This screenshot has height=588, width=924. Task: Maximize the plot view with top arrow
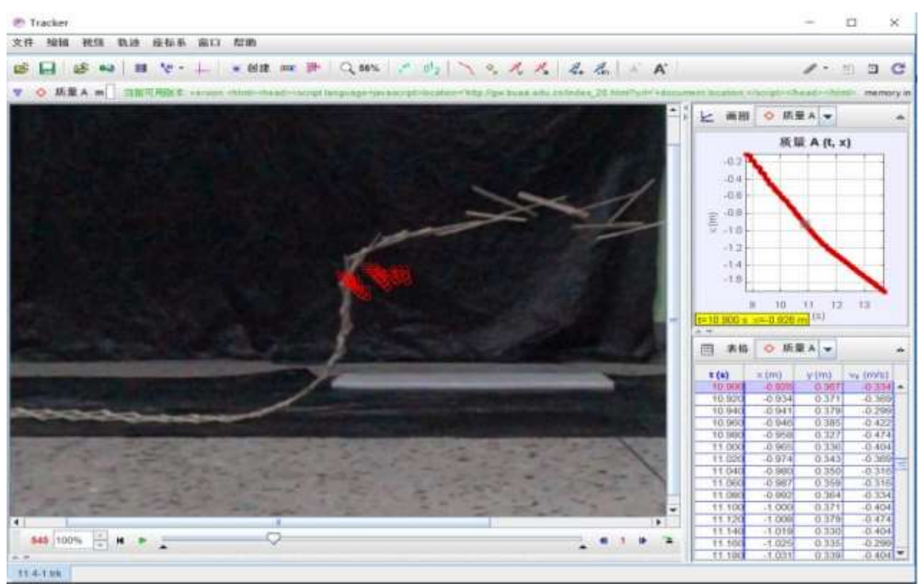pyautogui.click(x=900, y=117)
